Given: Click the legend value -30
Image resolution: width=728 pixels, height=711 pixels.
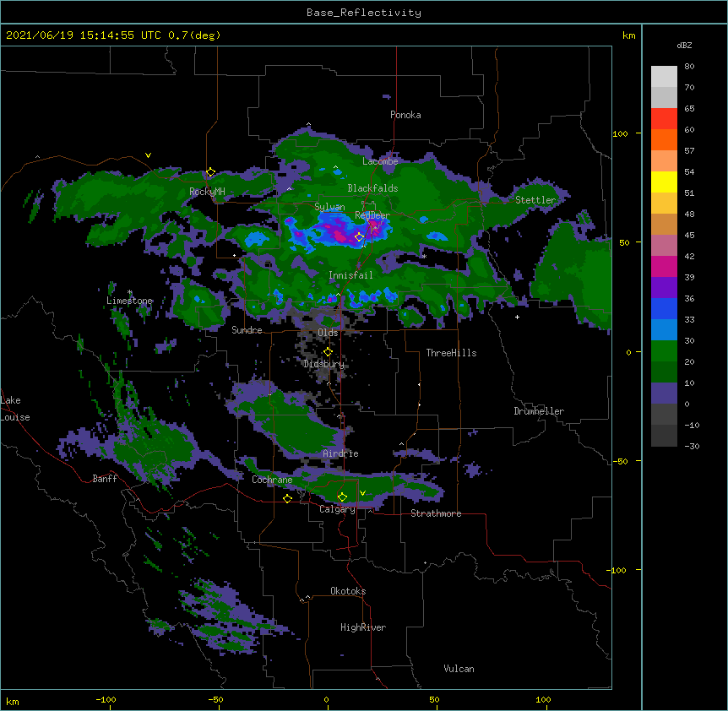Looking at the screenshot, I should 692,447.
